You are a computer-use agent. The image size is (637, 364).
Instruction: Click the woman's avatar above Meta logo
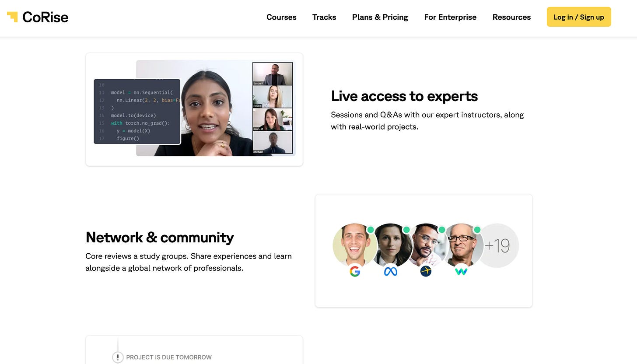tap(390, 245)
